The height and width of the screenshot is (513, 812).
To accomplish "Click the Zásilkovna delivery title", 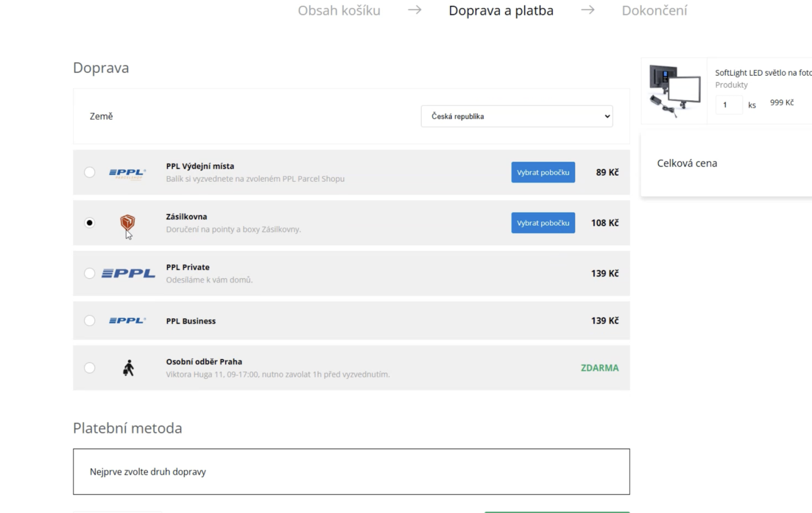I will [186, 217].
